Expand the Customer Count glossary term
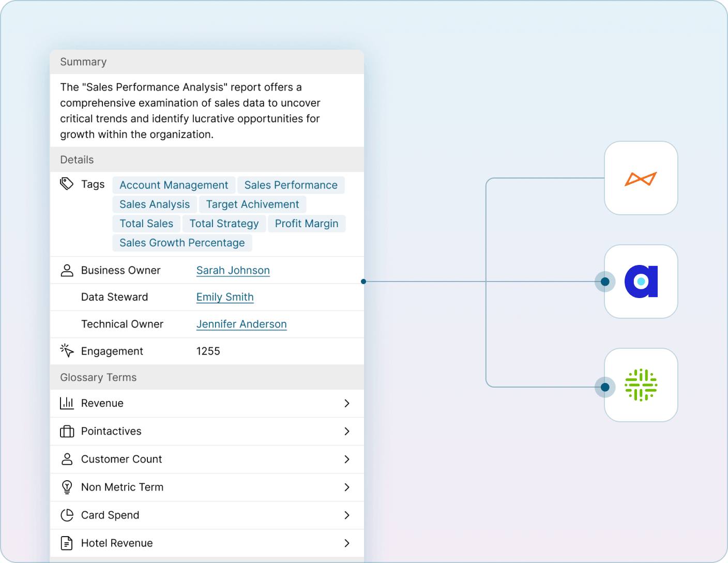Image resolution: width=728 pixels, height=563 pixels. (347, 459)
